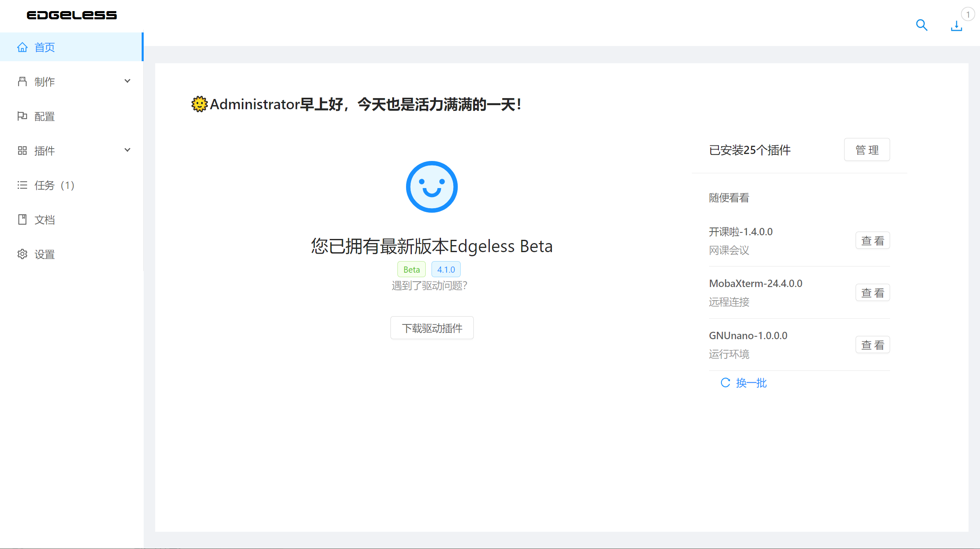The image size is (980, 549).
Task: Click the 遇到了驱动问题? text
Action: [x=429, y=285]
